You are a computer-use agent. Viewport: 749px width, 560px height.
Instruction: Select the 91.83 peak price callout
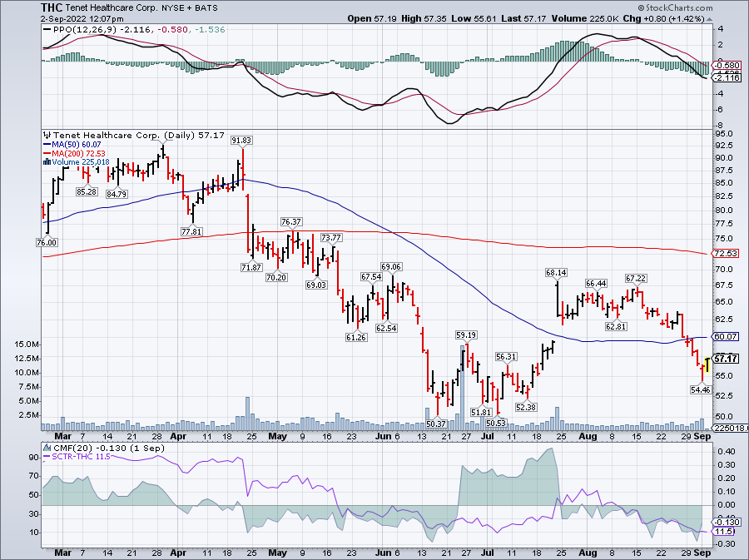point(241,140)
